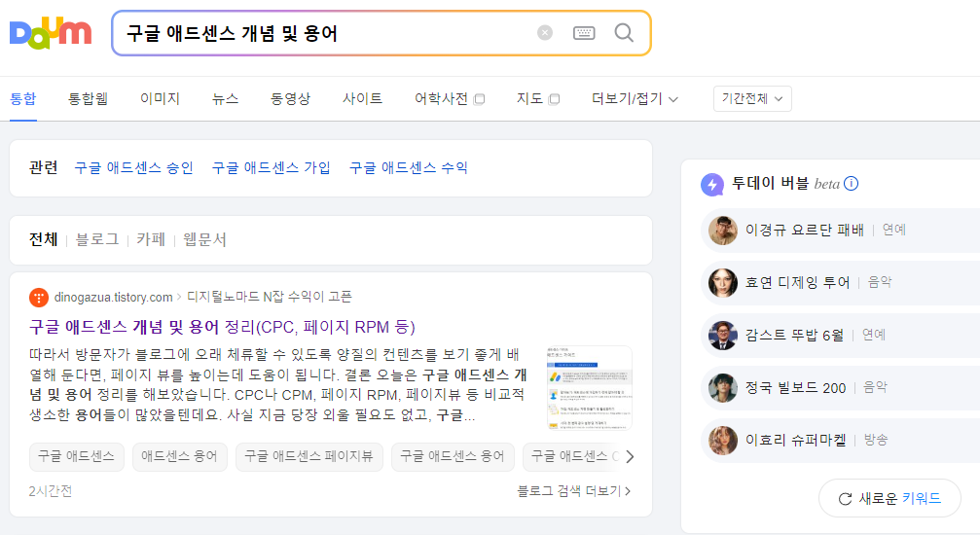980x535 pixels.
Task: Select the 웹문서 result filter
Action: point(204,239)
